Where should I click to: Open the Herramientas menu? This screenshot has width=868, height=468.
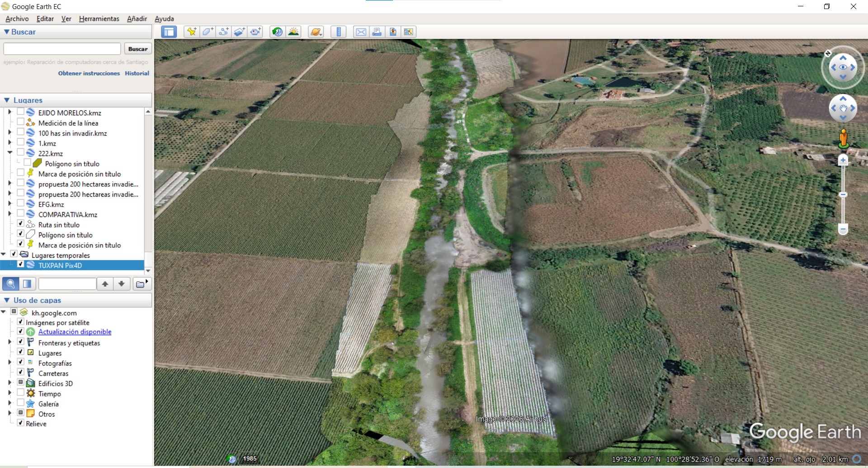99,19
